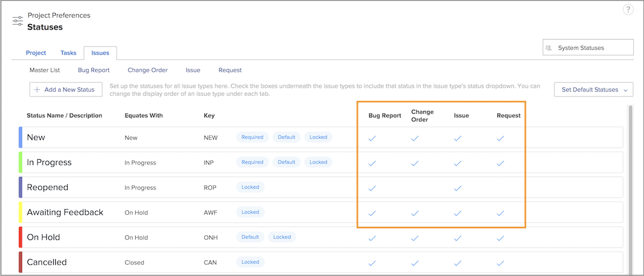Screen dimensions: 644x276
Task: Toggle Change Order checkmark for In Progress
Action: click(415, 163)
